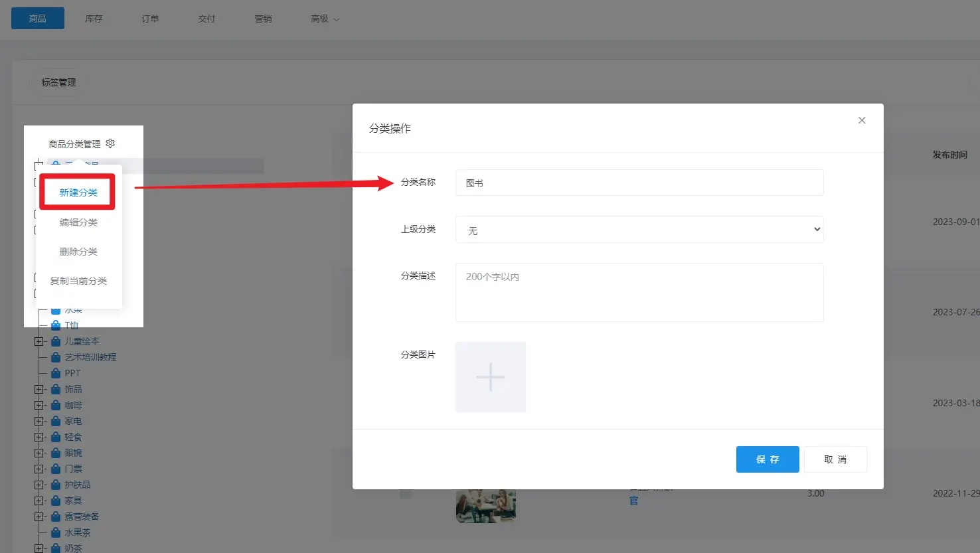Click the bag icon beside 咖啡
The image size is (980, 553).
56,405
